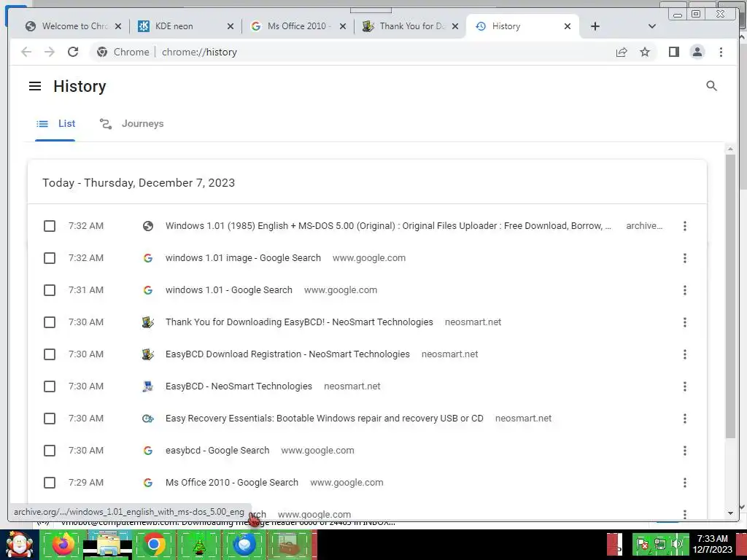Screen dimensions: 747x560
Task: Open a new tab with plus button
Action: (x=595, y=26)
